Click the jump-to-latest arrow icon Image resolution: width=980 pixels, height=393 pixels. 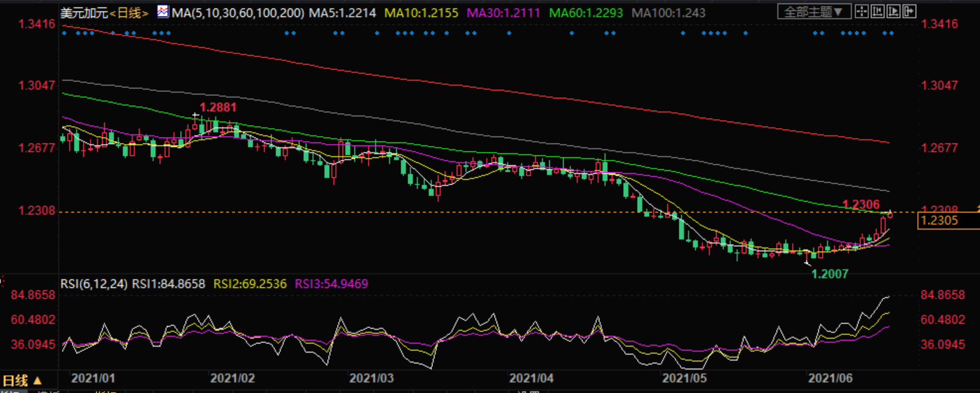coord(908,11)
